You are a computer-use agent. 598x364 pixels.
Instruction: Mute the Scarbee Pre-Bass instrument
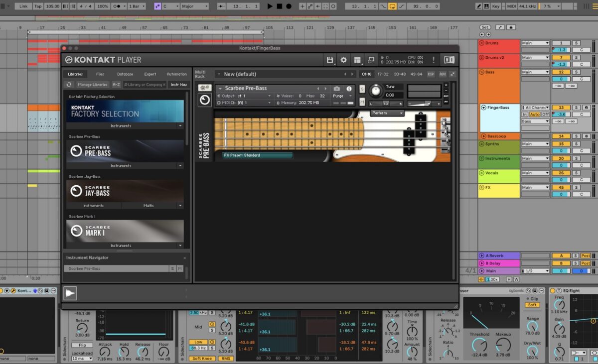coord(362,102)
